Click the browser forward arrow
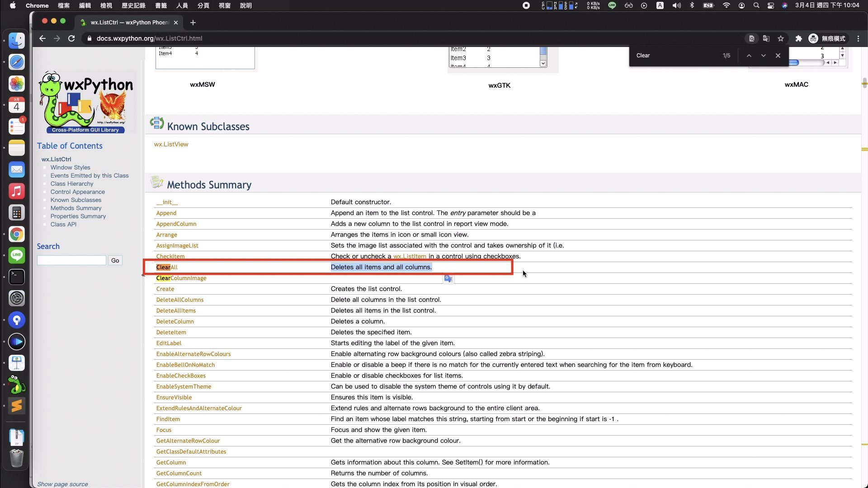 [x=57, y=38]
